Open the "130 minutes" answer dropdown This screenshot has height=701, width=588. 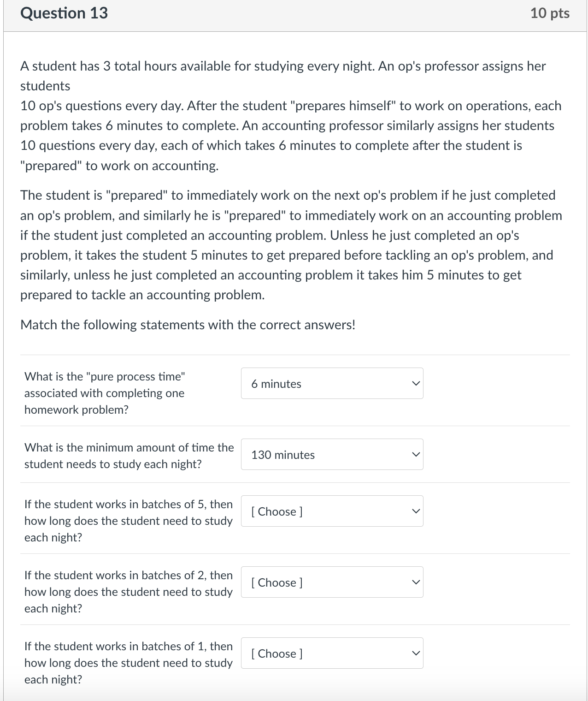[x=323, y=455]
